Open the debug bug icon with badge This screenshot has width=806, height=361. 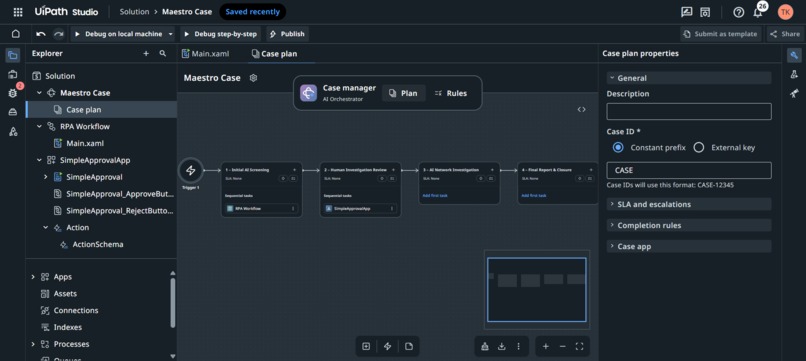coord(14,93)
